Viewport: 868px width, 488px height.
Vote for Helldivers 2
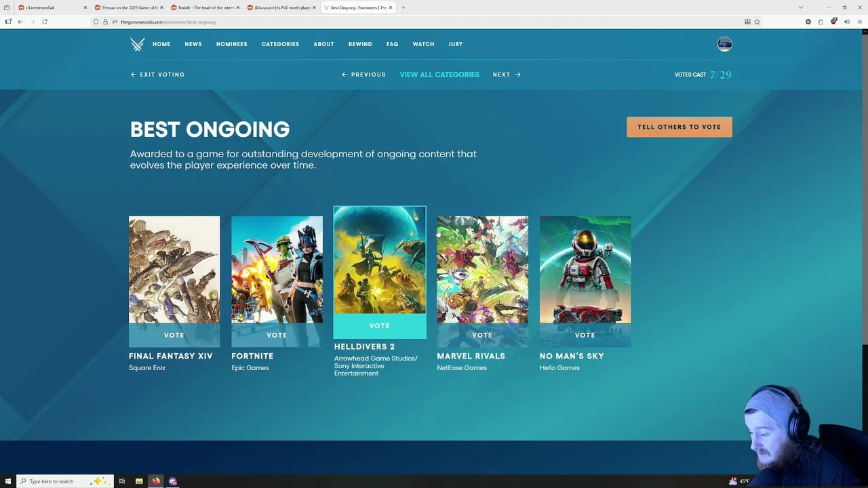point(380,326)
